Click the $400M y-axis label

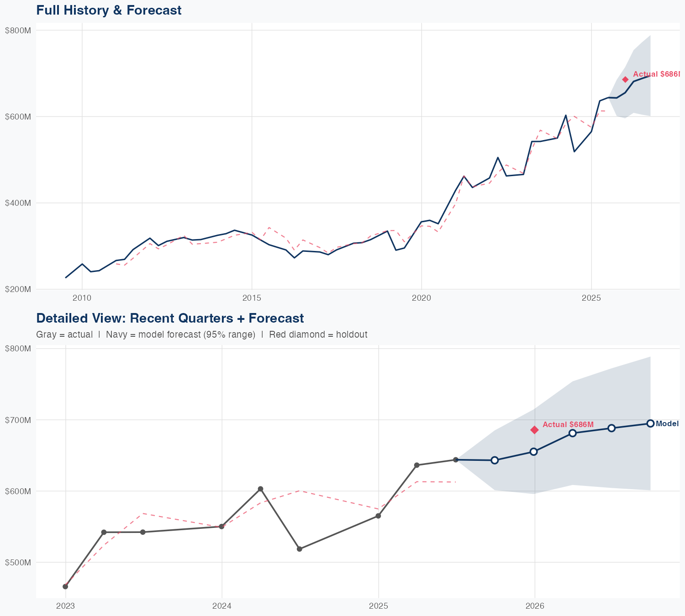point(18,203)
